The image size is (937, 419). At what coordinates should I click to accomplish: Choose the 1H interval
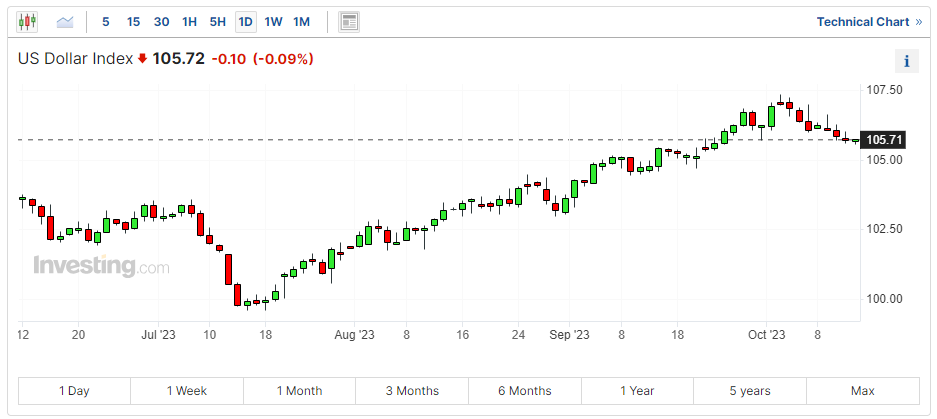[x=189, y=21]
